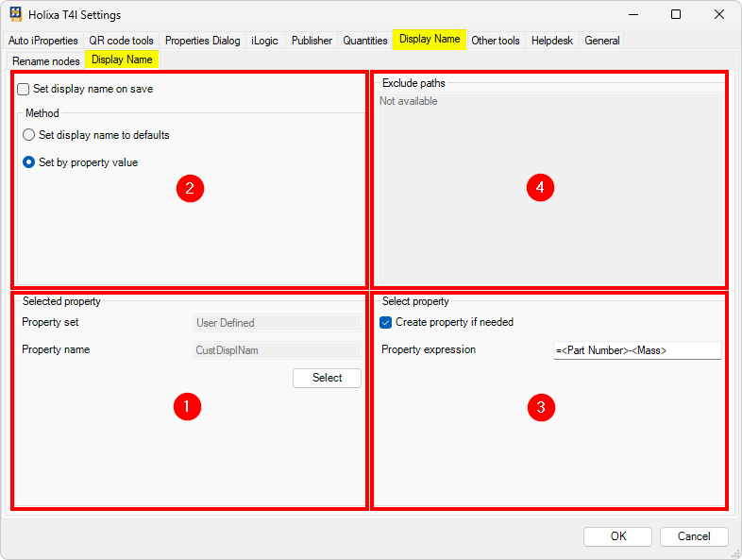This screenshot has width=742, height=560.
Task: Open the Publisher tab
Action: click(x=312, y=41)
